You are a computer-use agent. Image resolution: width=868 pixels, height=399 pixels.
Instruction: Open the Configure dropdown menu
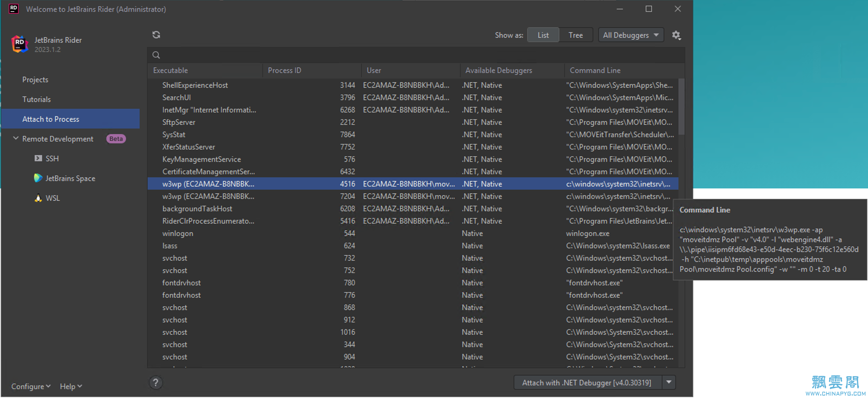click(31, 387)
